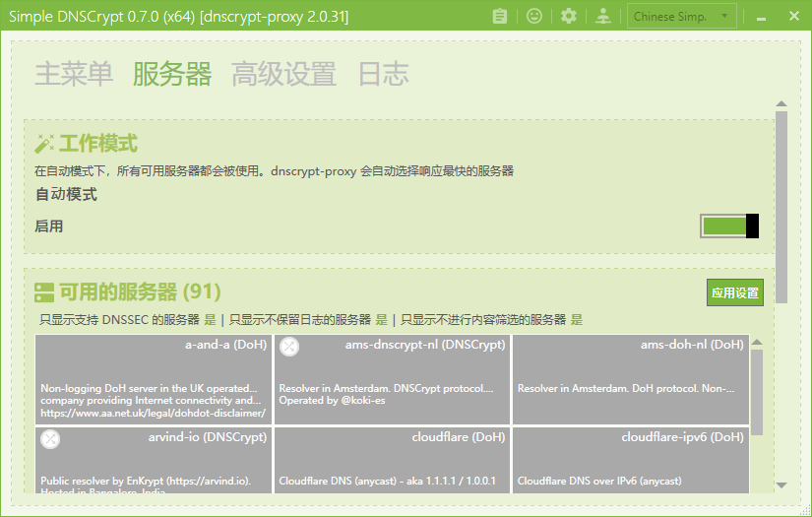This screenshot has width=812, height=517.
Task: Click the server list scroll up arrow
Action: click(757, 342)
